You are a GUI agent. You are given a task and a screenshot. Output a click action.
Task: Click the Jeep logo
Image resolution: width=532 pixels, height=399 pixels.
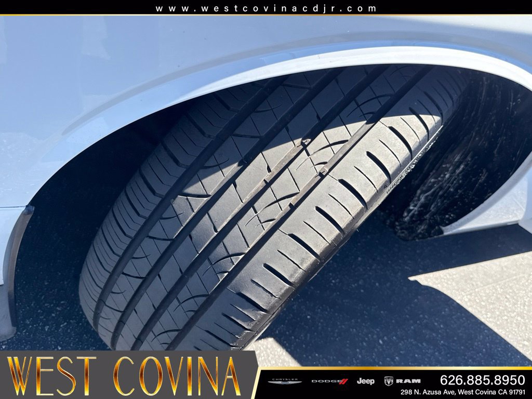click(365, 381)
